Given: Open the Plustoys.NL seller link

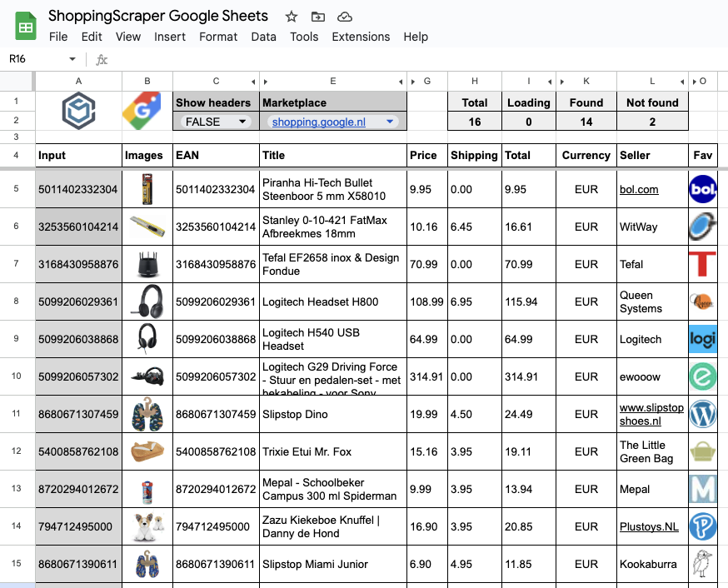Looking at the screenshot, I should pyautogui.click(x=649, y=526).
